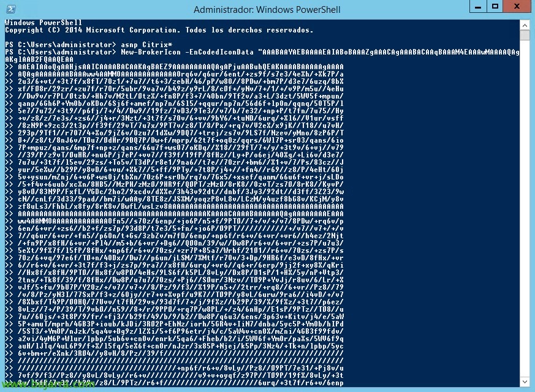Minimize the PowerShell window
The height and width of the screenshot is (392, 535).
pyautogui.click(x=478, y=7)
